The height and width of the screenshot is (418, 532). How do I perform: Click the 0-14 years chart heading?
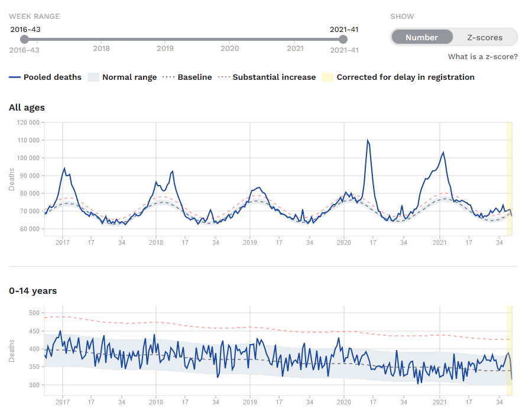33,291
